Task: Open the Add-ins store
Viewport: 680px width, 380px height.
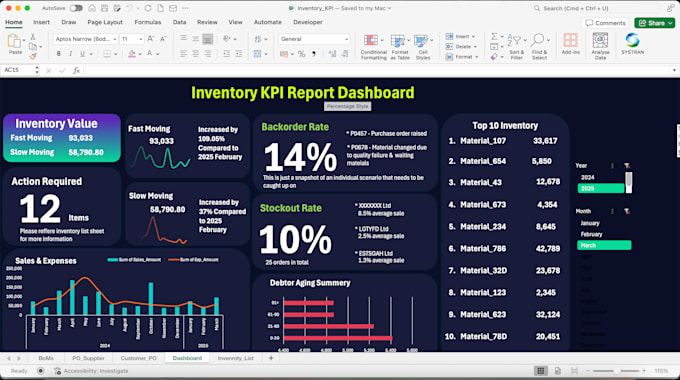Action: (570, 44)
